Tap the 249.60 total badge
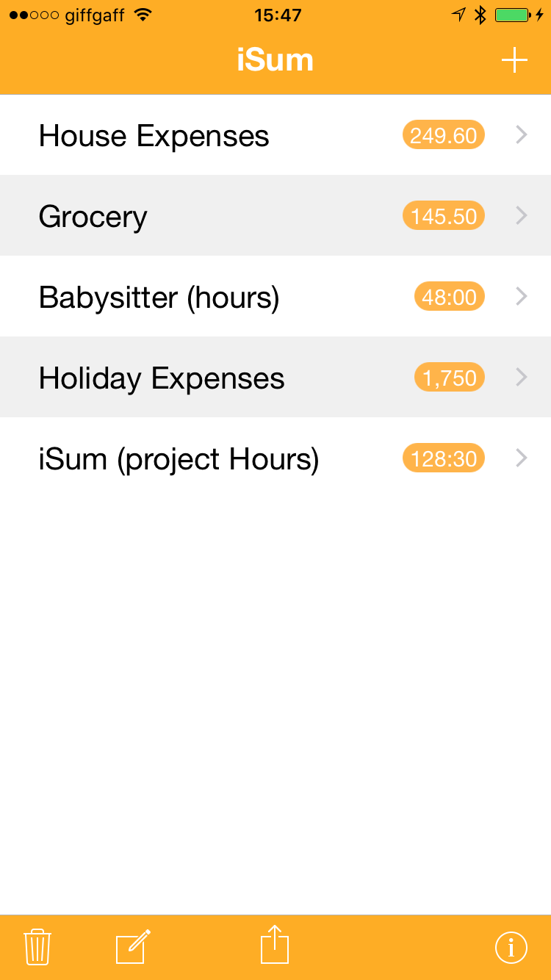Viewport: 551px width, 980px height. point(444,135)
